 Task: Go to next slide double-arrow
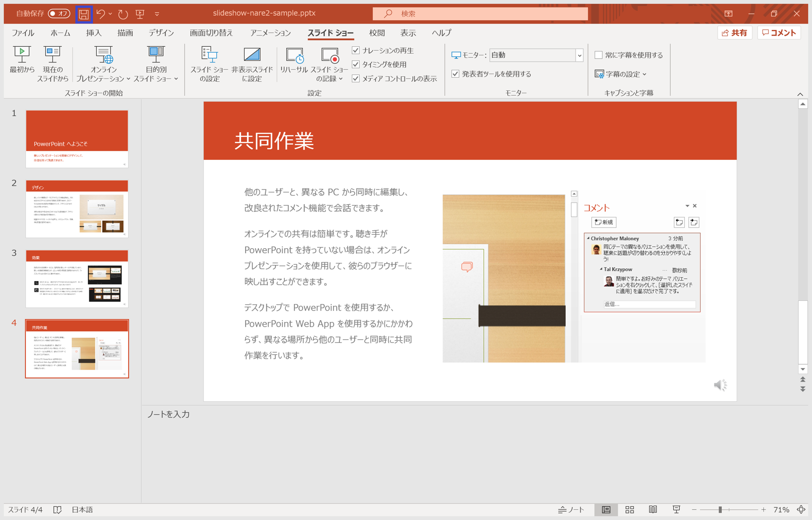click(803, 389)
